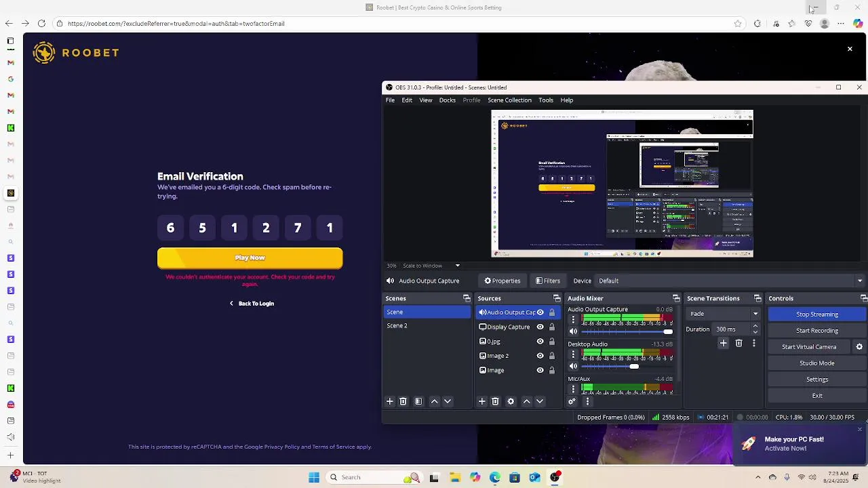868x488 pixels.
Task: Undock the Sources panel
Action: (557, 298)
